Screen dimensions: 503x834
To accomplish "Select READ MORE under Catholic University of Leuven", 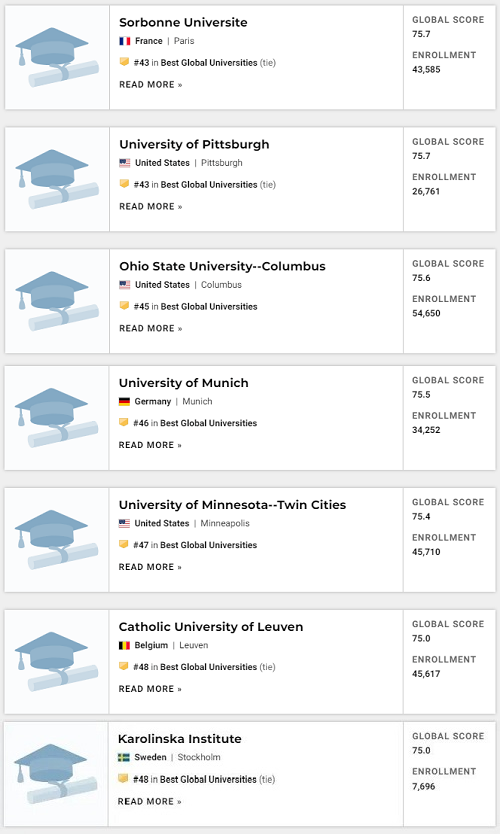I will click(150, 689).
